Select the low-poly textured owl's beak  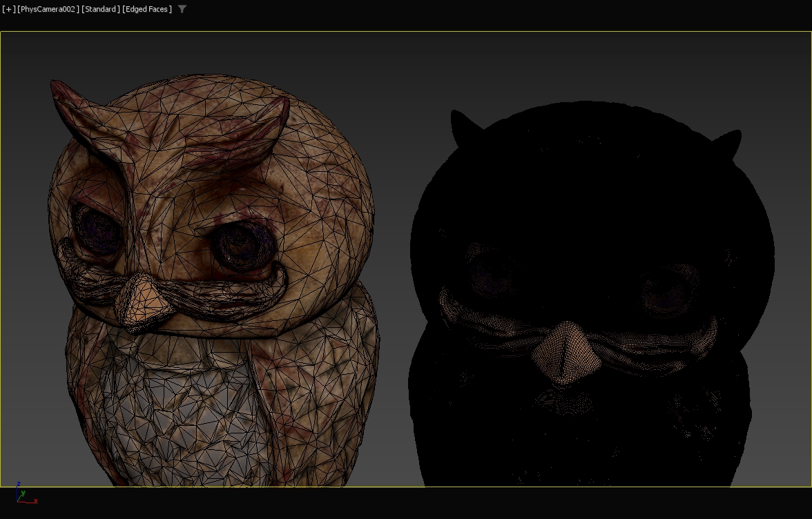pos(142,300)
